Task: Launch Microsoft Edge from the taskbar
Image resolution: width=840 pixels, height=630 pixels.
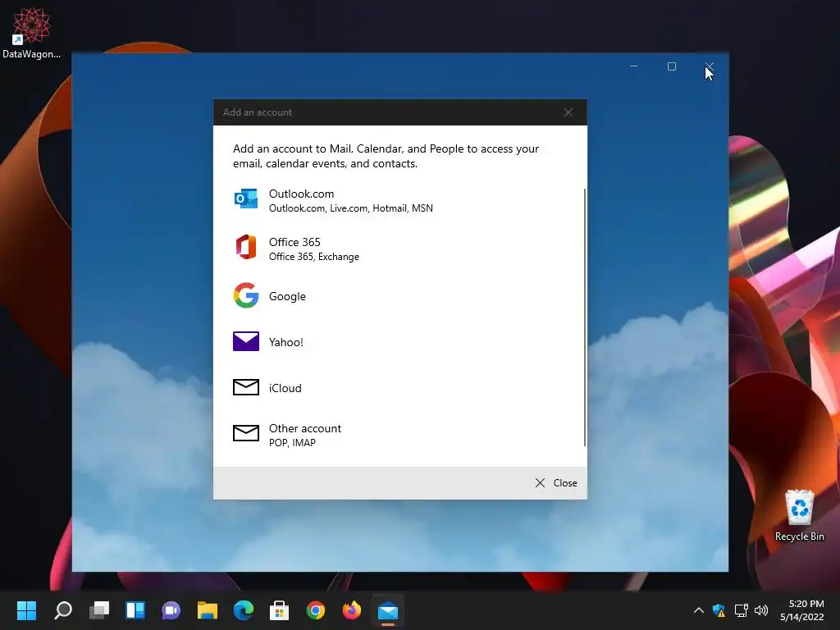Action: 243,610
